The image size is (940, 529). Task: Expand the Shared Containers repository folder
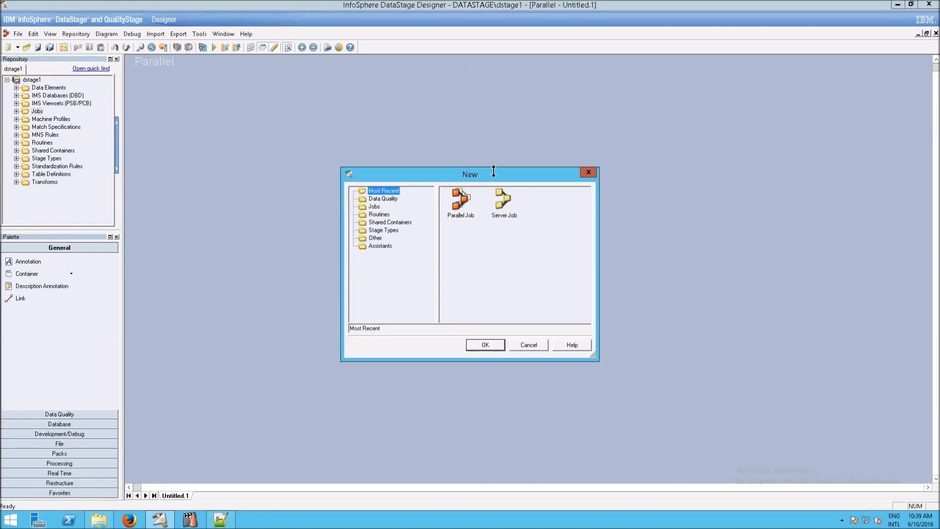pyautogui.click(x=16, y=151)
